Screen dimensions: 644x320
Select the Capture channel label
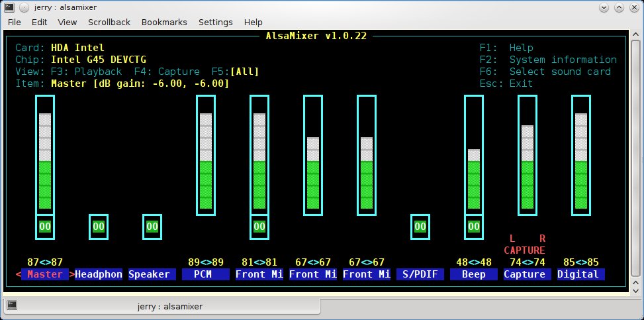tap(527, 274)
